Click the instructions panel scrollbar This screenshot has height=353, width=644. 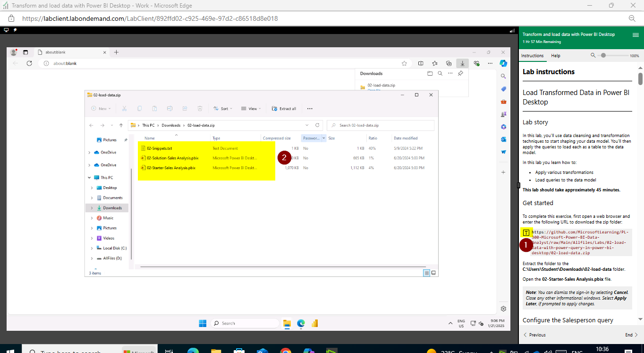[x=640, y=78]
